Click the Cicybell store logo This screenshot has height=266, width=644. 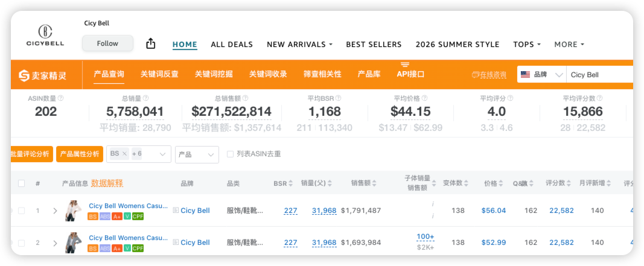coord(45,35)
